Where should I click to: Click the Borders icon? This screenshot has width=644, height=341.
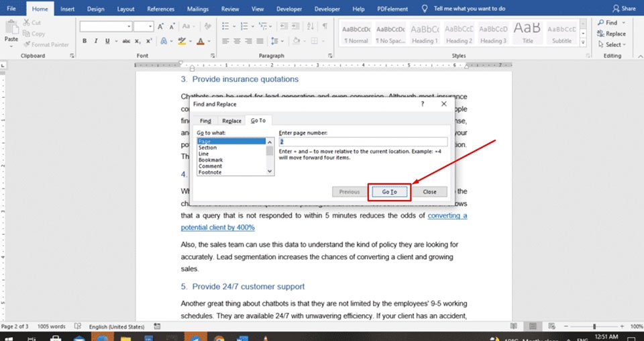tap(315, 41)
